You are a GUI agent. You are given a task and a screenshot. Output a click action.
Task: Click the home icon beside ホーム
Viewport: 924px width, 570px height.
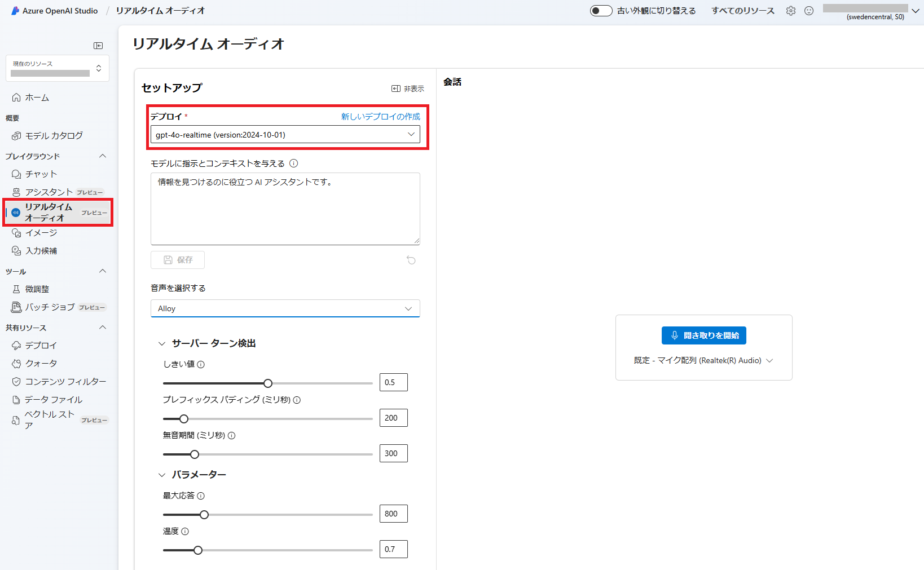pos(16,98)
